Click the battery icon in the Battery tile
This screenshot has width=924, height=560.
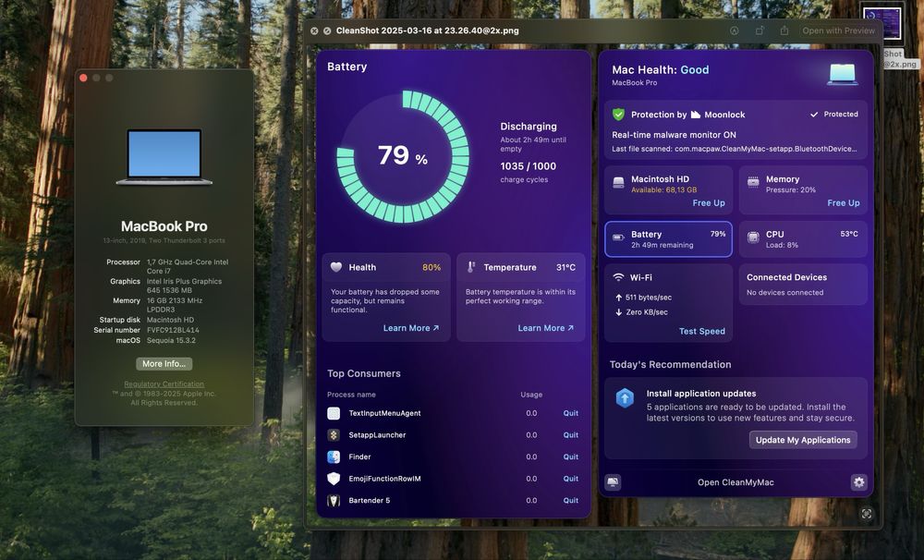click(618, 237)
